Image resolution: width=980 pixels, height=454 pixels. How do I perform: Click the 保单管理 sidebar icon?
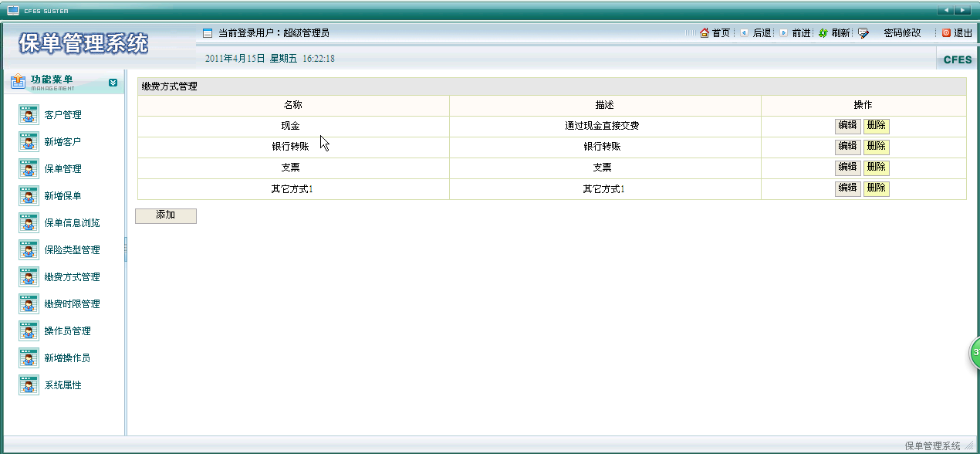tap(29, 169)
